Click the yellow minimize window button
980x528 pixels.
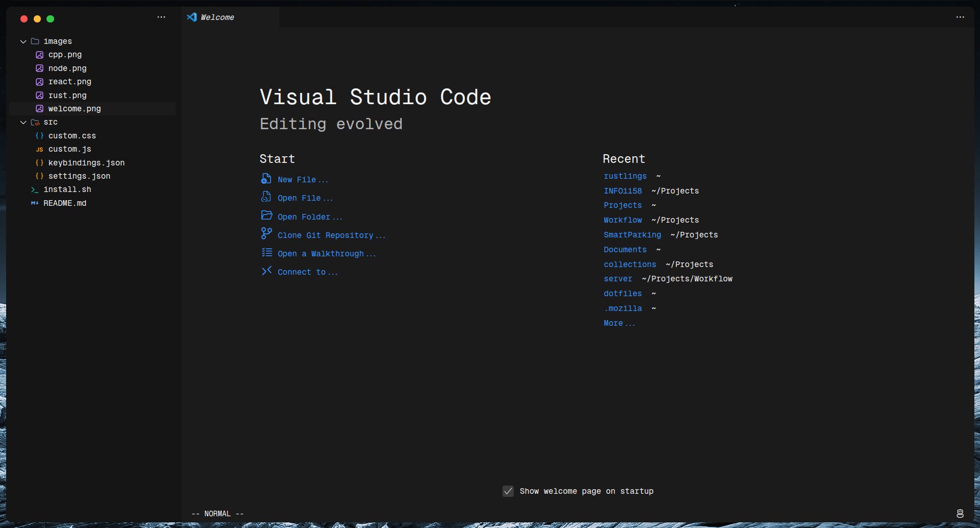37,19
